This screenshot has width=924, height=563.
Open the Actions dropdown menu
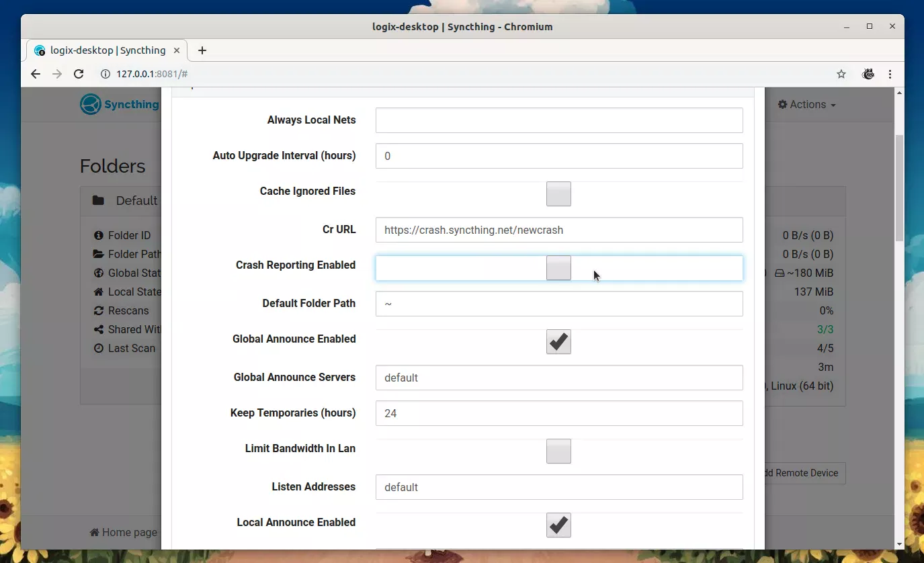point(806,104)
